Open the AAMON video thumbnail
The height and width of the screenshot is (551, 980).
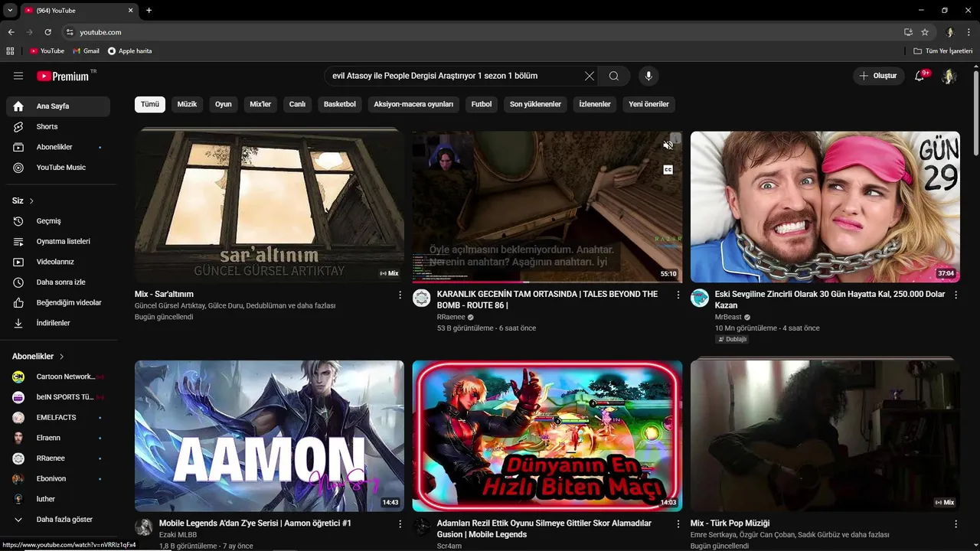click(x=269, y=435)
